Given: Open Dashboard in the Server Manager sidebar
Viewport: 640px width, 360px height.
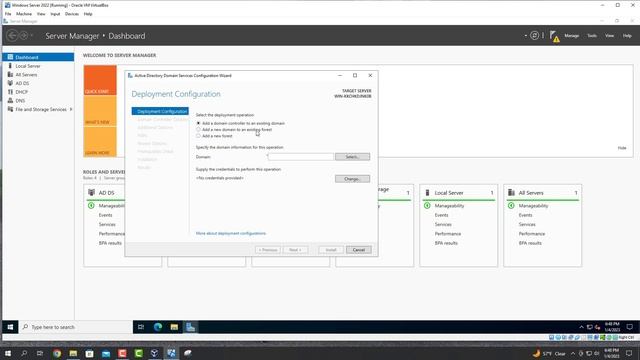Looking at the screenshot, I should click(x=38, y=57).
